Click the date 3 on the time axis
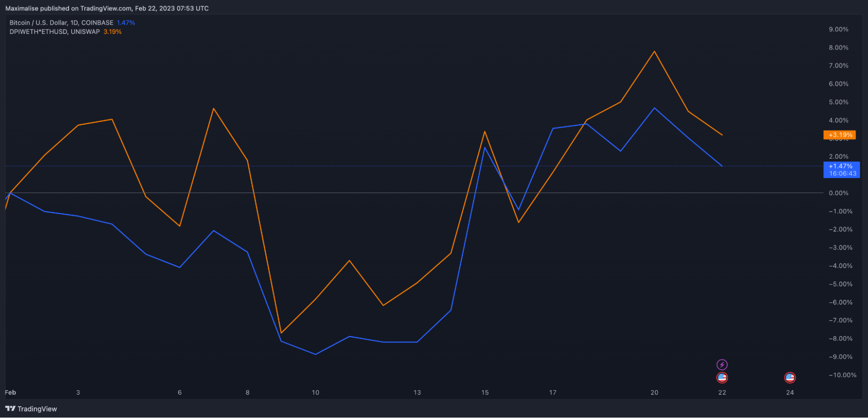 (x=78, y=392)
